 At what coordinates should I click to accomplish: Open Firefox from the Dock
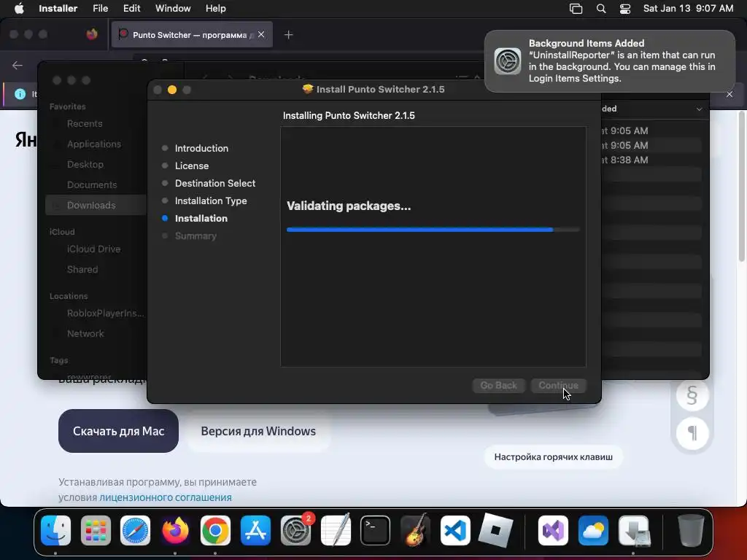tap(175, 531)
